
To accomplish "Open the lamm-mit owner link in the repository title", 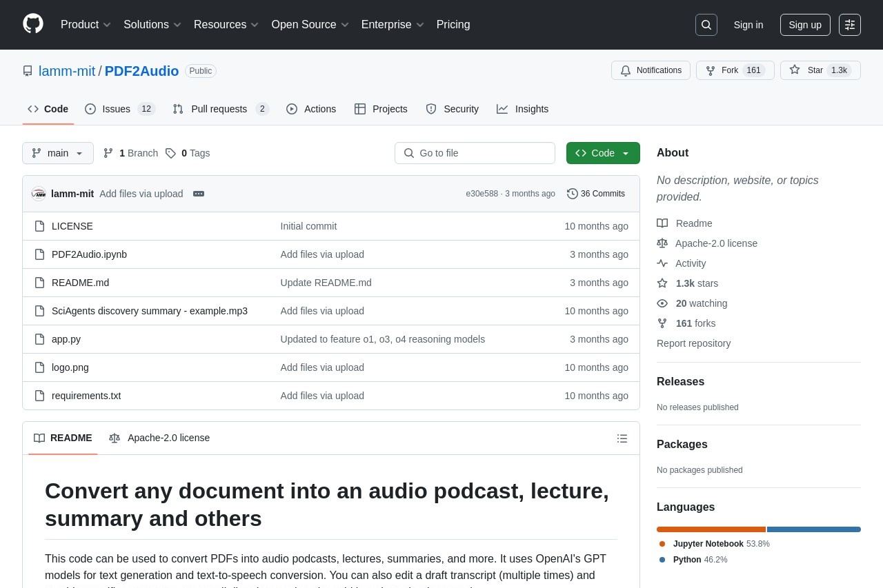I will [x=67, y=71].
